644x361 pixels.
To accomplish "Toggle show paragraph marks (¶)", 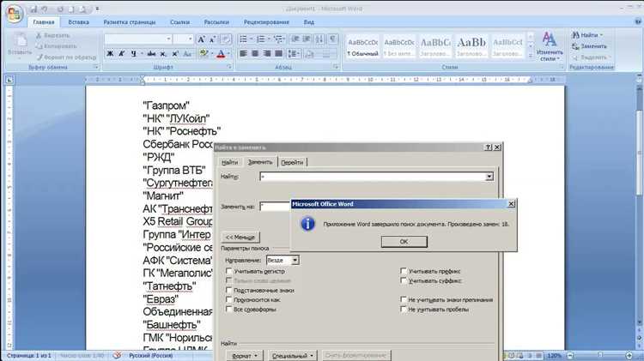I will pos(333,39).
